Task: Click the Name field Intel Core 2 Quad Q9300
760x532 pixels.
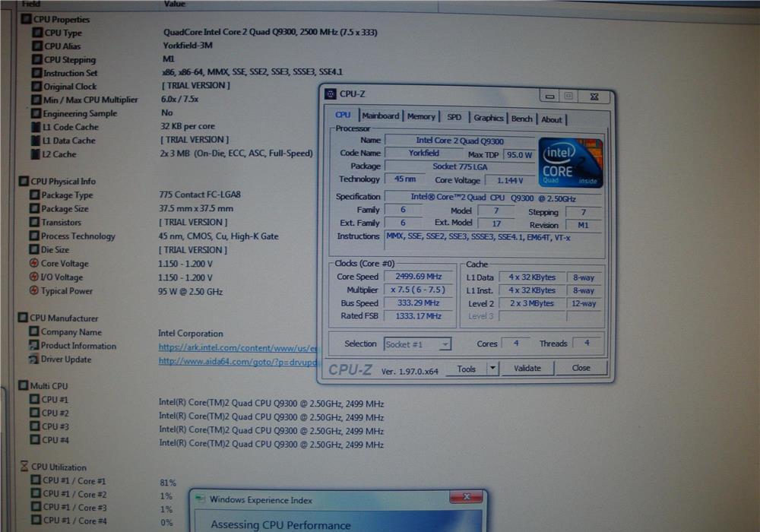Action: click(x=460, y=141)
